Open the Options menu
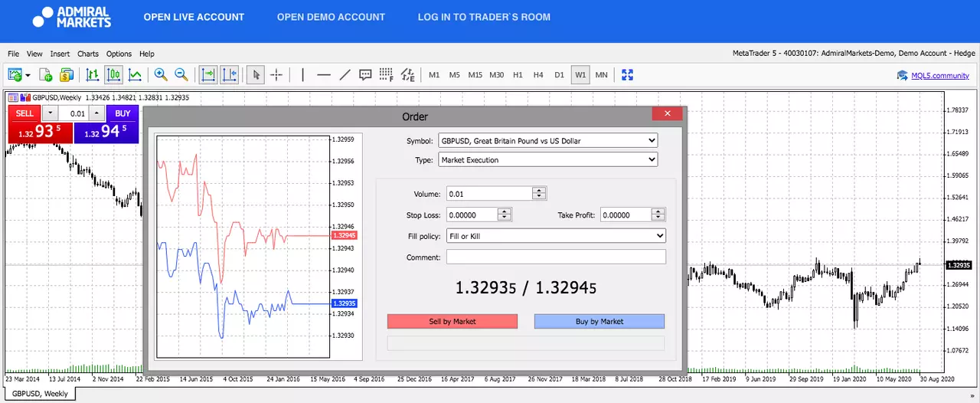The width and height of the screenshot is (980, 403). [119, 54]
